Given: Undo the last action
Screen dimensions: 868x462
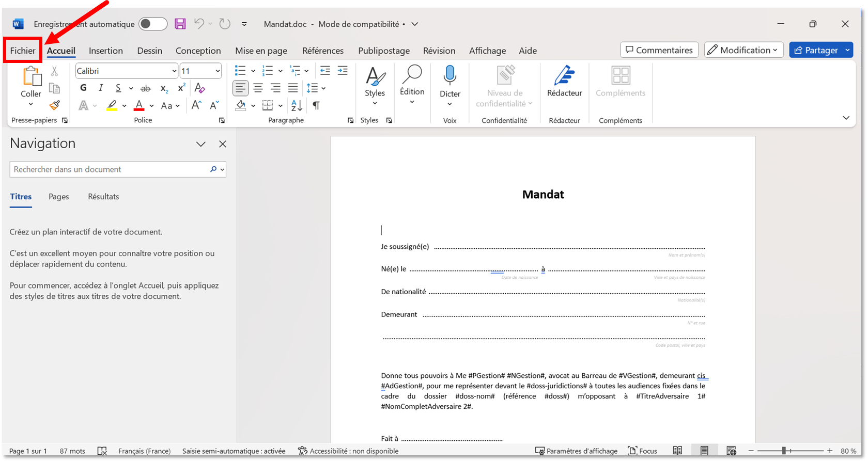Looking at the screenshot, I should tap(199, 24).
